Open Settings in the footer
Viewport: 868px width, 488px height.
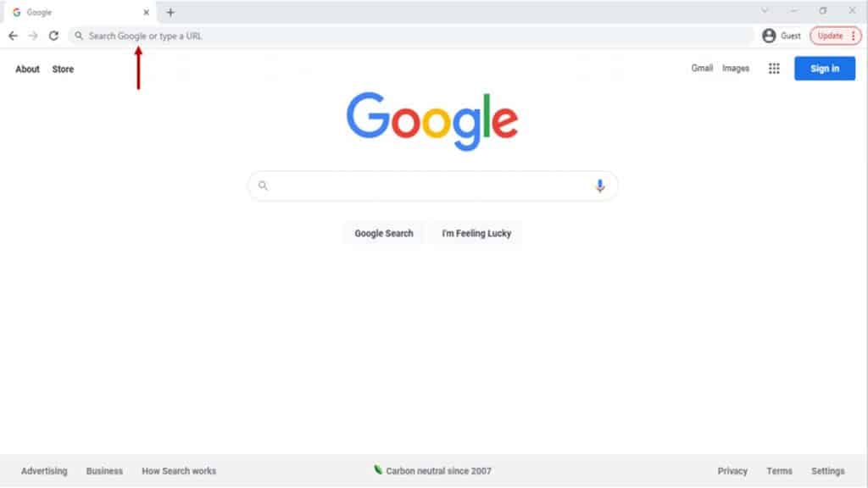point(827,471)
